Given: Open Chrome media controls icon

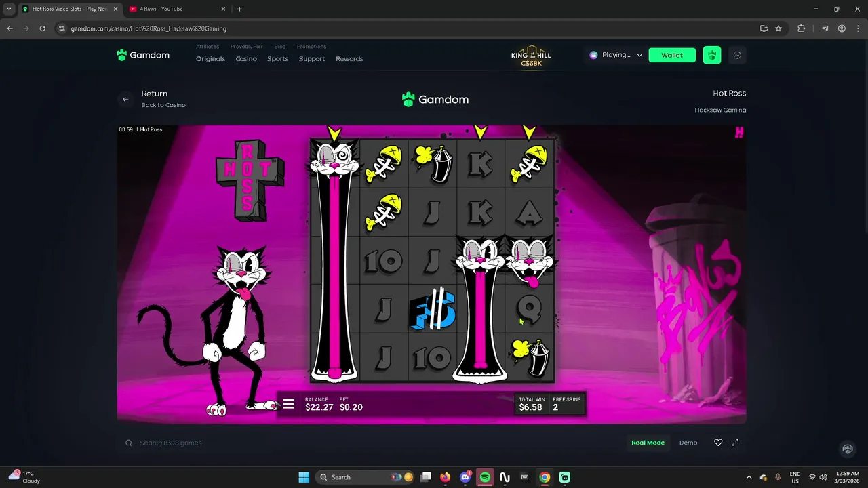Looking at the screenshot, I should pos(825,28).
